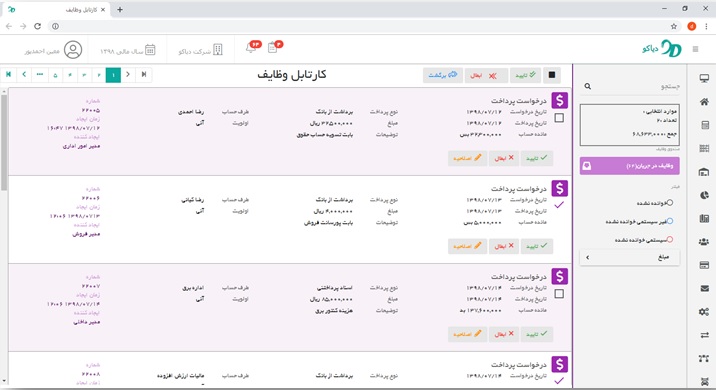716x390 pixels.
Task: Expand the 'مبلغ' amount filter panel
Action: (x=630, y=258)
